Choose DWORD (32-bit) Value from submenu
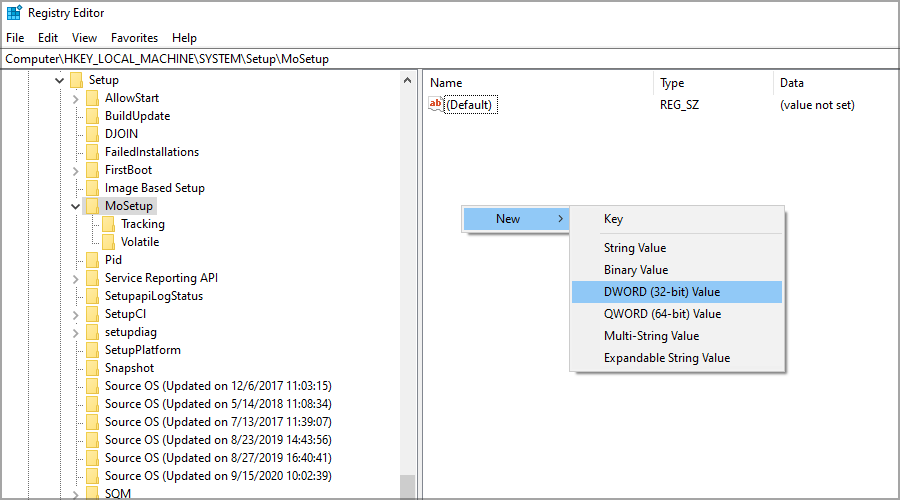Image resolution: width=900 pixels, height=500 pixels. coord(661,292)
